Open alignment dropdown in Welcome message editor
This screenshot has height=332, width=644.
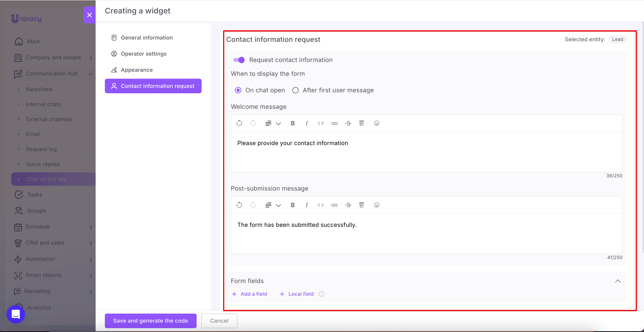click(x=273, y=123)
